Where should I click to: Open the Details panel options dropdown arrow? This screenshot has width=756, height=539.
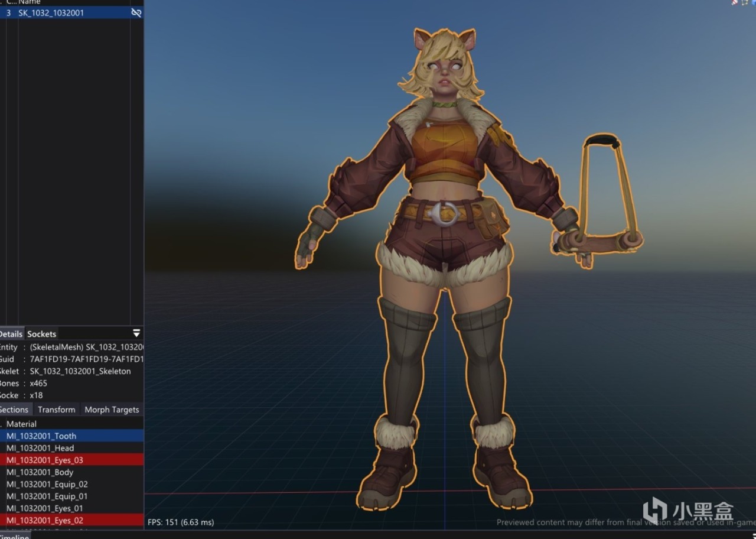136,333
